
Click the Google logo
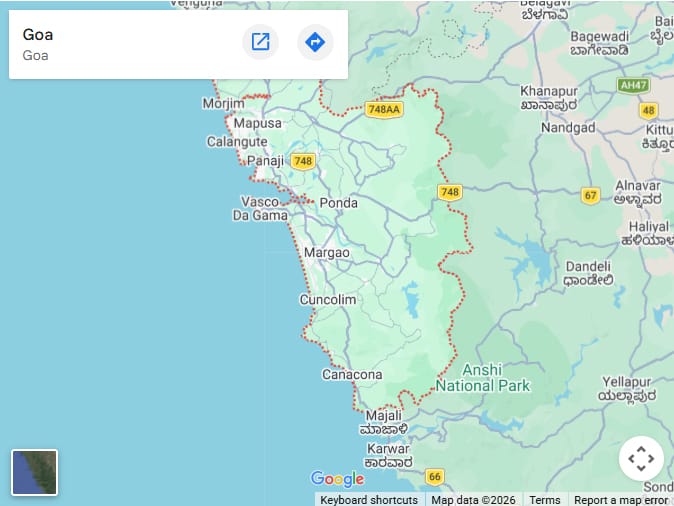pyautogui.click(x=337, y=478)
